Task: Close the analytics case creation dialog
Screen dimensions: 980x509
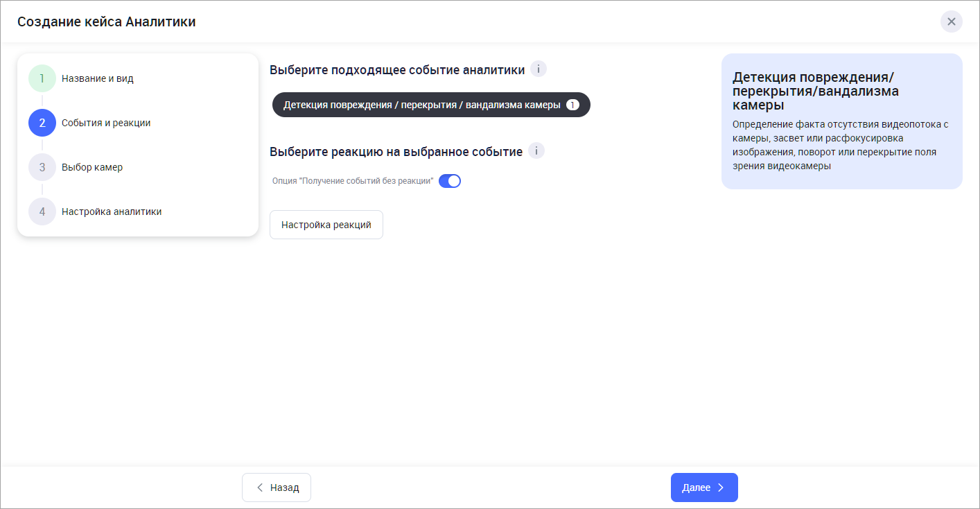Action: point(951,21)
